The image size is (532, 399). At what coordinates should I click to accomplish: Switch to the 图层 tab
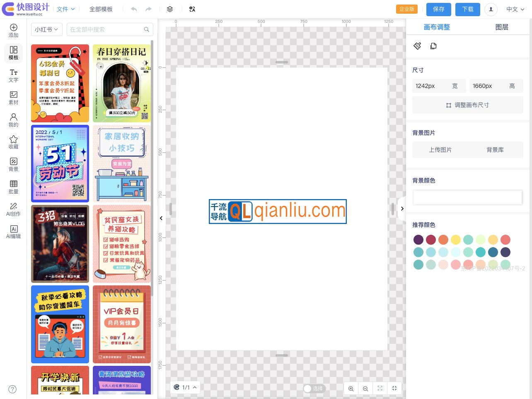(x=501, y=27)
